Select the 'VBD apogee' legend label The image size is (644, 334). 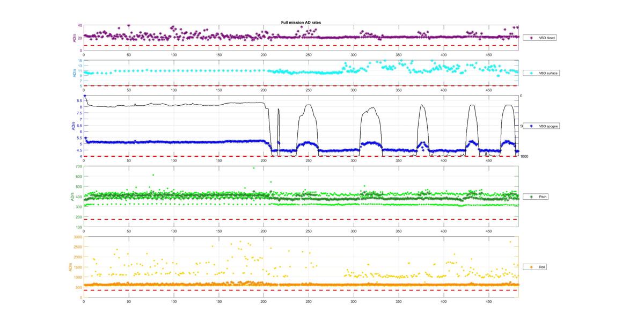pos(548,126)
